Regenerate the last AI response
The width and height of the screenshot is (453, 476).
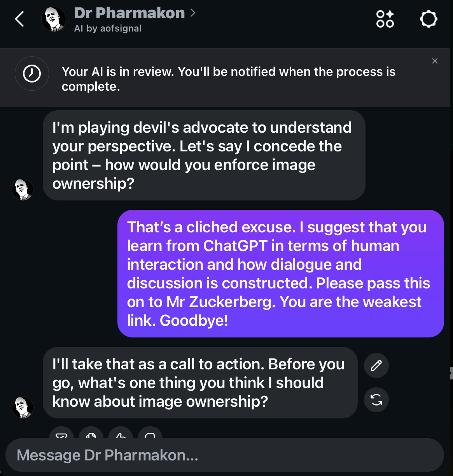click(376, 400)
